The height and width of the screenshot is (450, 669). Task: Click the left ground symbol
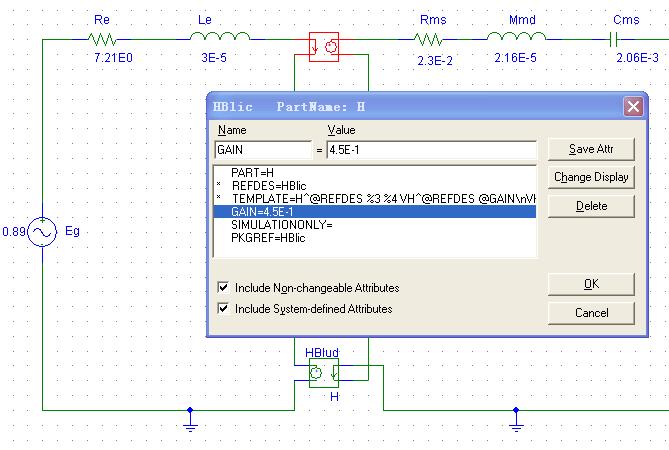190,422
